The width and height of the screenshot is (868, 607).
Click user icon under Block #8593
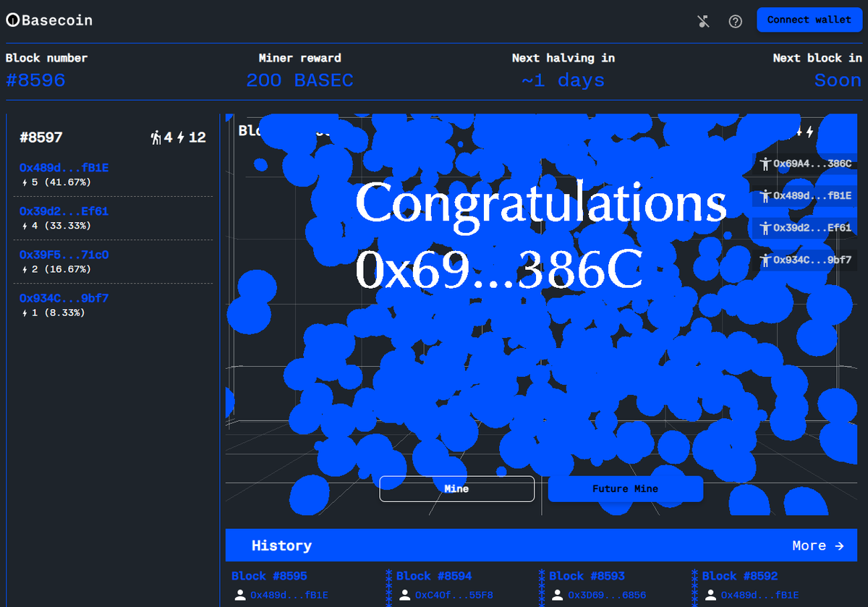pyautogui.click(x=558, y=595)
